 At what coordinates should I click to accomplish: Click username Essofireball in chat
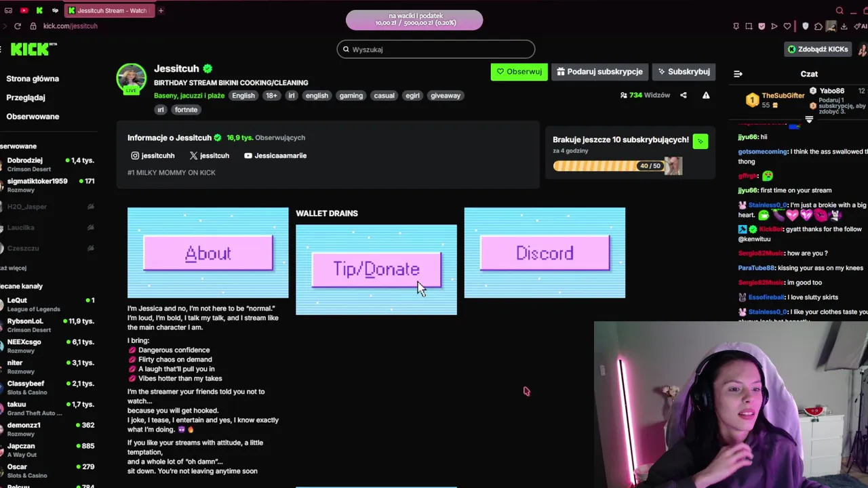[x=767, y=298]
